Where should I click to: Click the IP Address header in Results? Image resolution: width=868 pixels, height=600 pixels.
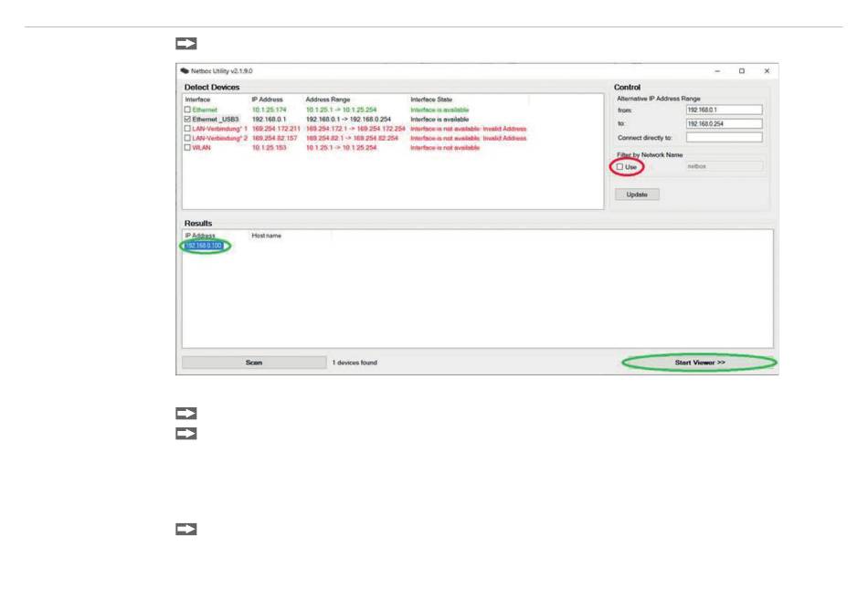tap(200, 236)
